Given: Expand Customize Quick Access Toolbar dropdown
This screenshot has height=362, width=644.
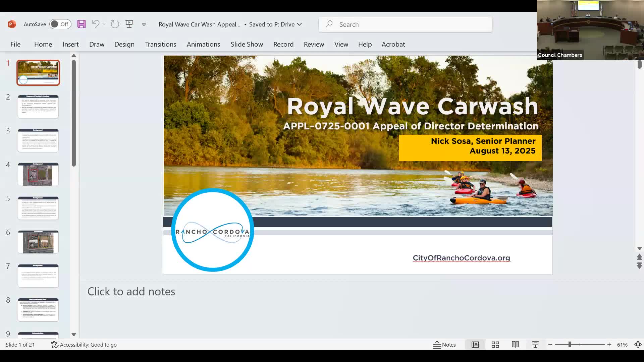Looking at the screenshot, I should coord(144,24).
